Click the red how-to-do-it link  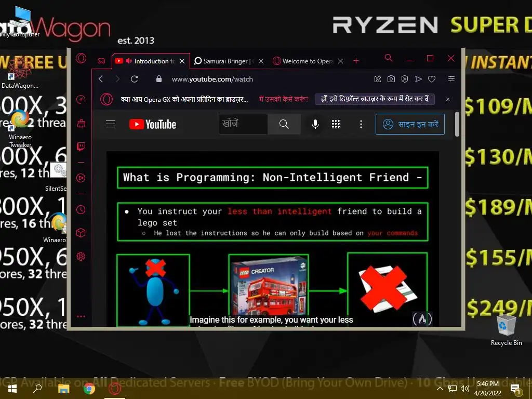284,99
